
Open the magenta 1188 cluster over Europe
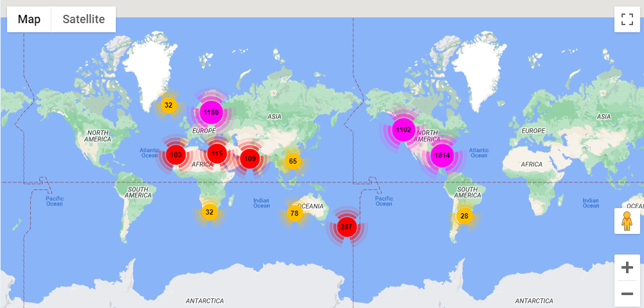pos(211,112)
